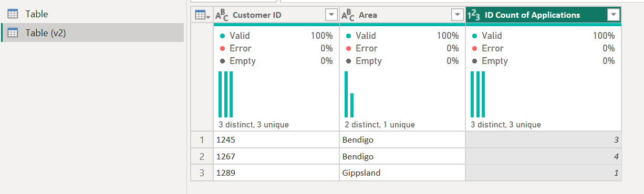Viewport: 644px width, 194px height.
Task: Change the text data type icon of Customer ID
Action: coord(222,15)
